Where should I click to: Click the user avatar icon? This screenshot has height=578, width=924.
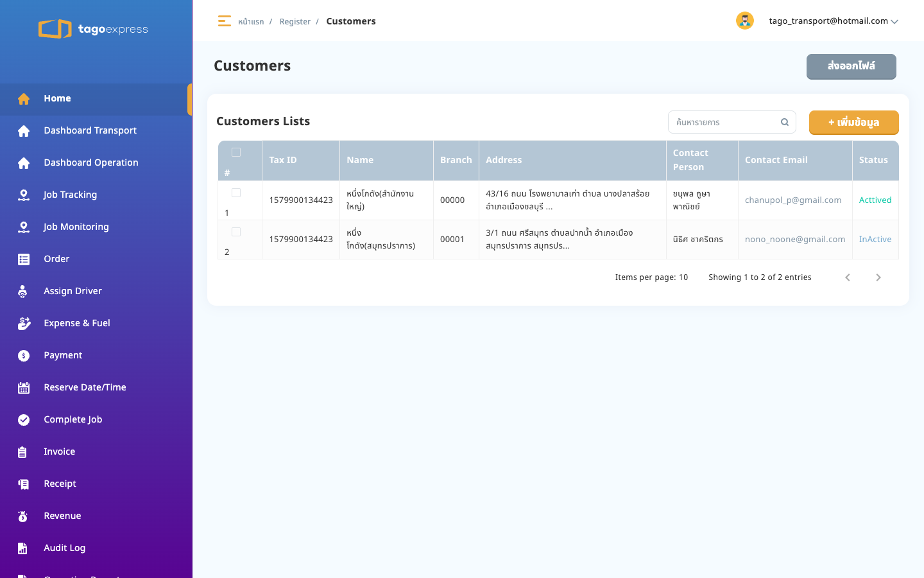[x=744, y=21]
